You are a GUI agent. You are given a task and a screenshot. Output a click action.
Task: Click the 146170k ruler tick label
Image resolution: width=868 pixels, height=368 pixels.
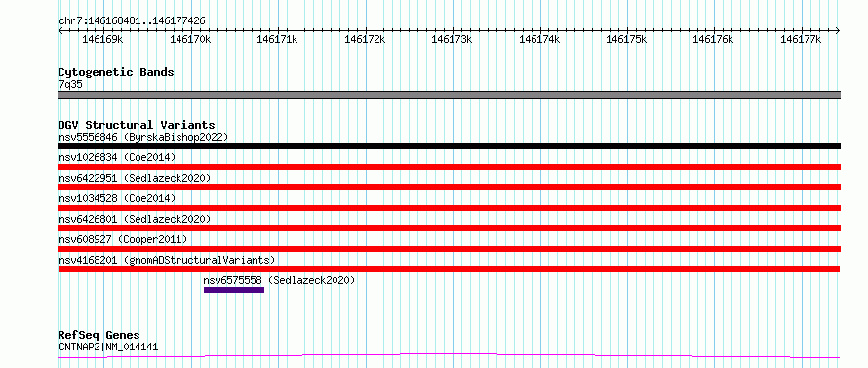tap(190, 39)
